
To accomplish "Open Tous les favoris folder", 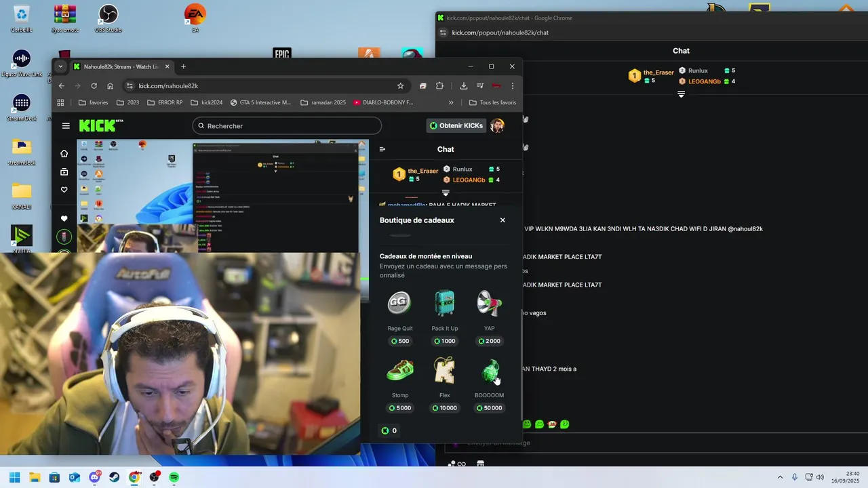I will pyautogui.click(x=492, y=102).
